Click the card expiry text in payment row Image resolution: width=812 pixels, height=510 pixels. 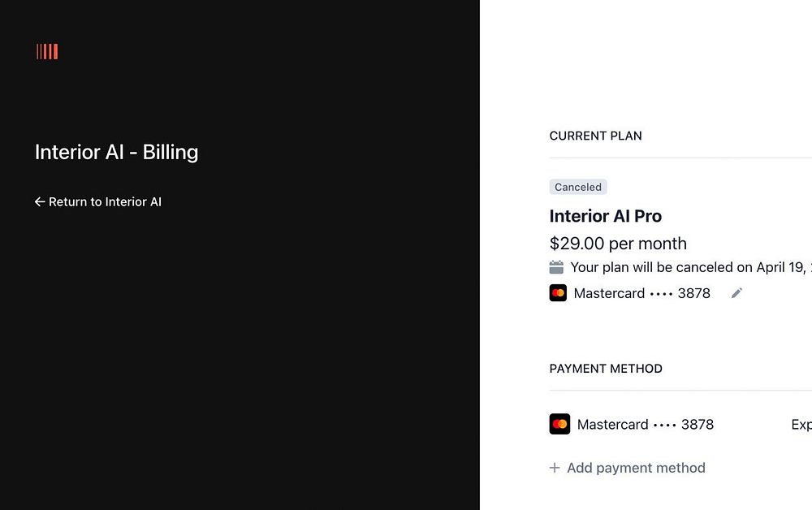click(x=801, y=424)
